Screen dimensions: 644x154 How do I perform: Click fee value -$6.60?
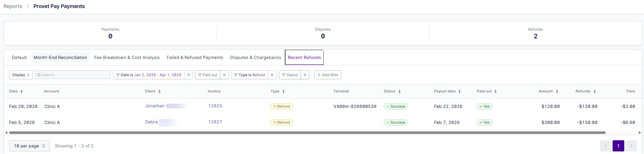click(x=628, y=123)
